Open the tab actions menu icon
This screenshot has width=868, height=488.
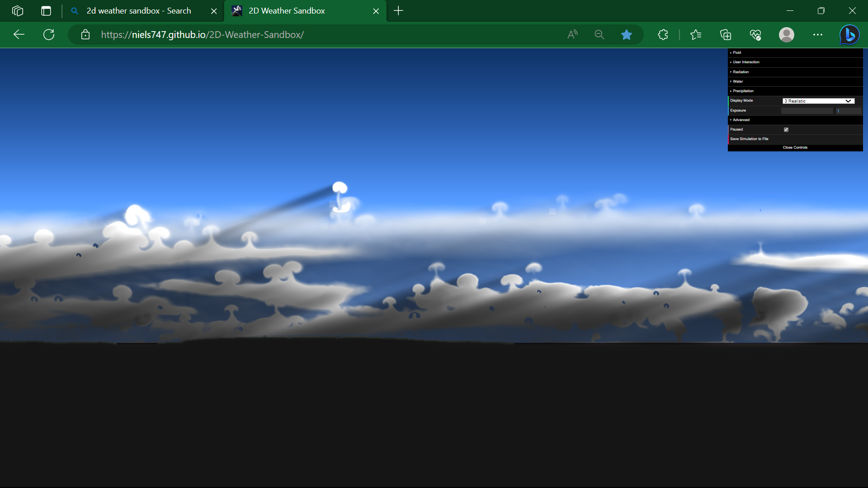(46, 11)
